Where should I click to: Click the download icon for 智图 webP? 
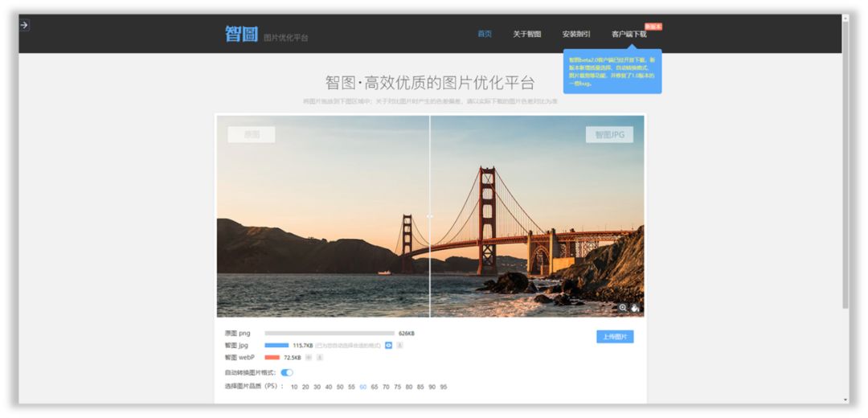[x=319, y=358]
